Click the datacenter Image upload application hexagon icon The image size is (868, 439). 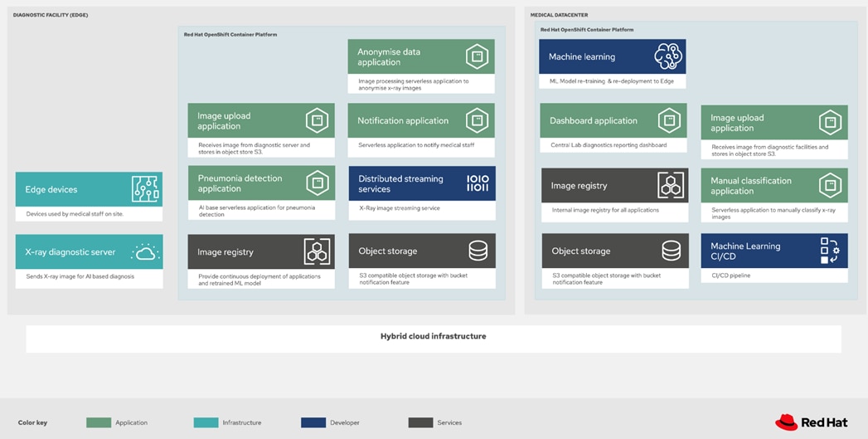[x=831, y=123]
